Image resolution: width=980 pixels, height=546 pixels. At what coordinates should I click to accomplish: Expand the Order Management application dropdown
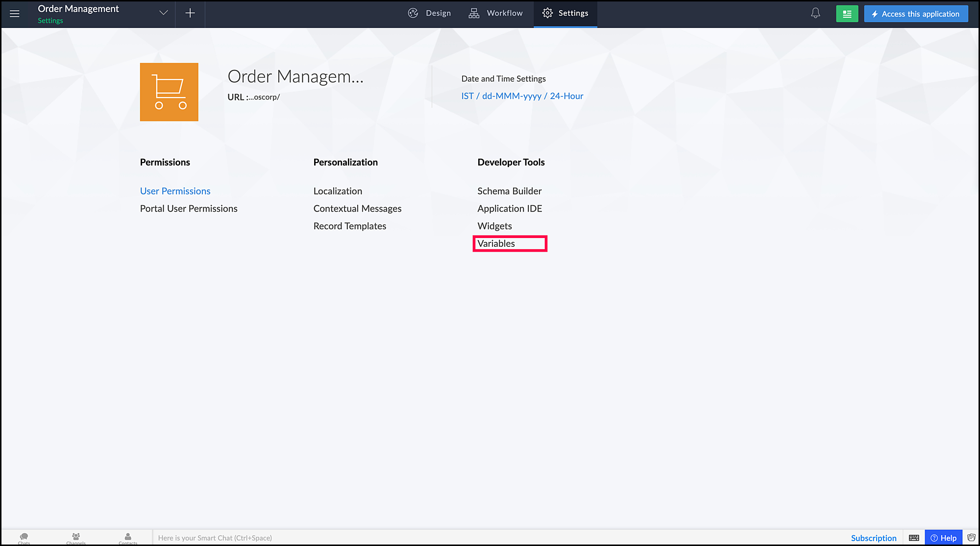[x=164, y=13]
